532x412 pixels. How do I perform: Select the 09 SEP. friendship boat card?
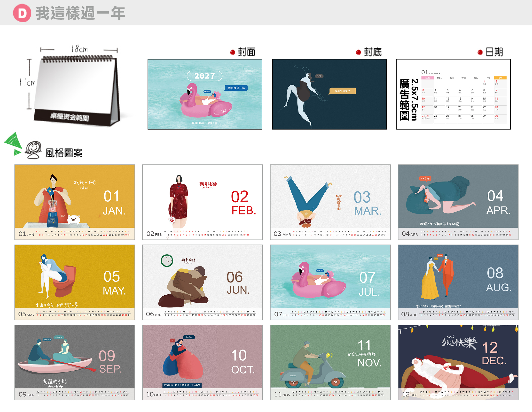tap(75, 363)
